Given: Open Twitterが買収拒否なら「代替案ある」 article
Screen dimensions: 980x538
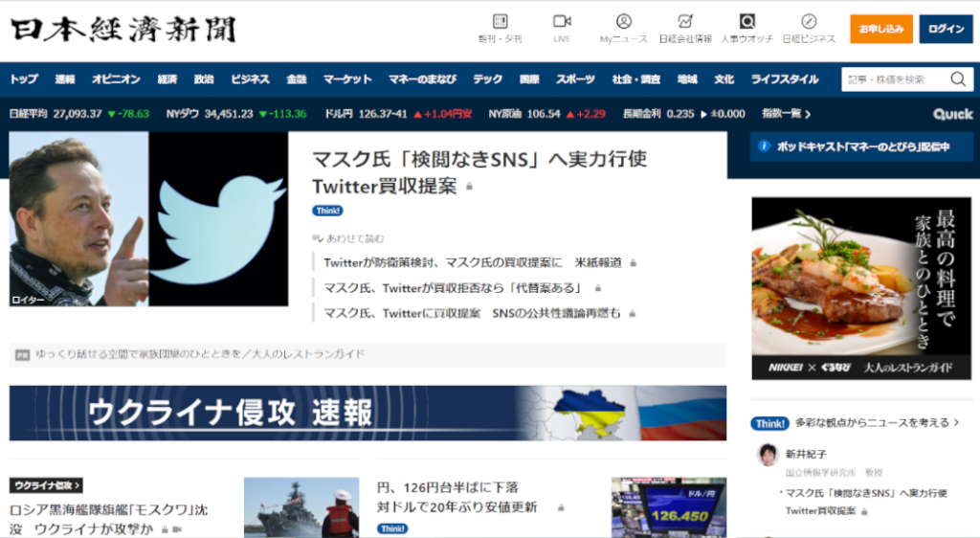Looking at the screenshot, I should coord(455,288).
